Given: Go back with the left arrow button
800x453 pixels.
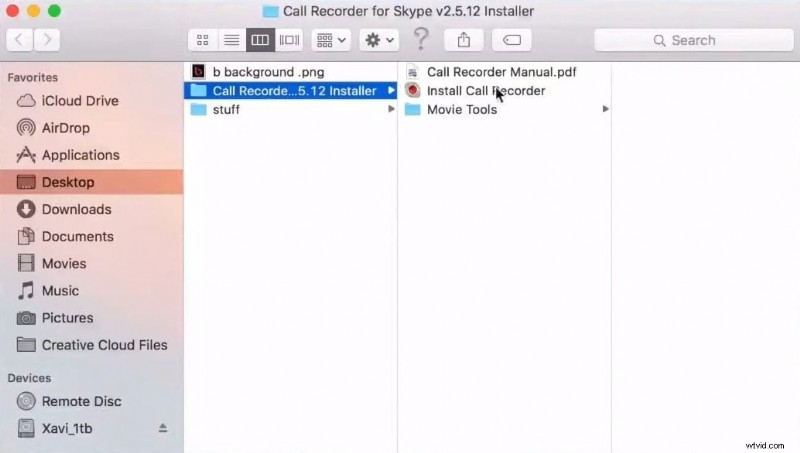Looking at the screenshot, I should coord(19,40).
